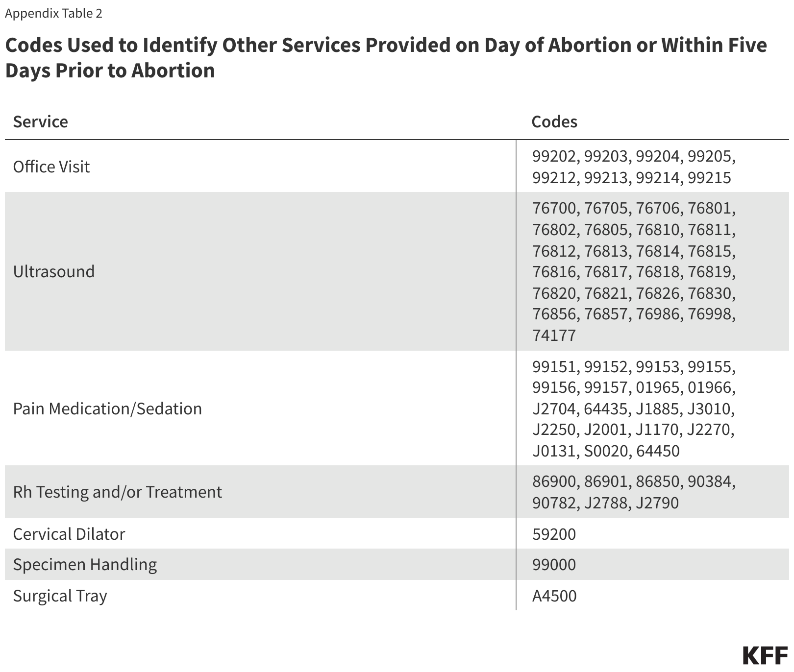Click the Specimen Handling row label
The width and height of the screenshot is (794, 672).
(85, 564)
